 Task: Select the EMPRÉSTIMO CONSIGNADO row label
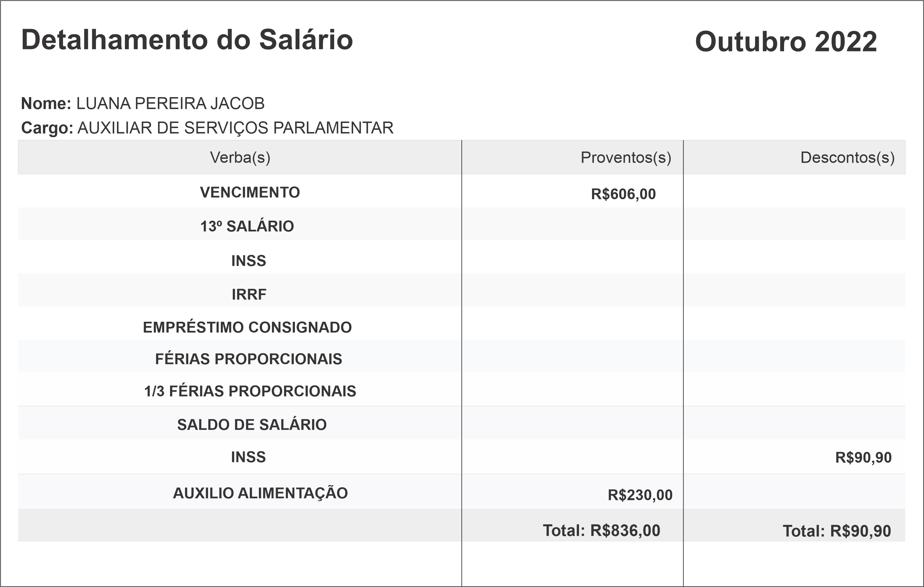point(247,327)
